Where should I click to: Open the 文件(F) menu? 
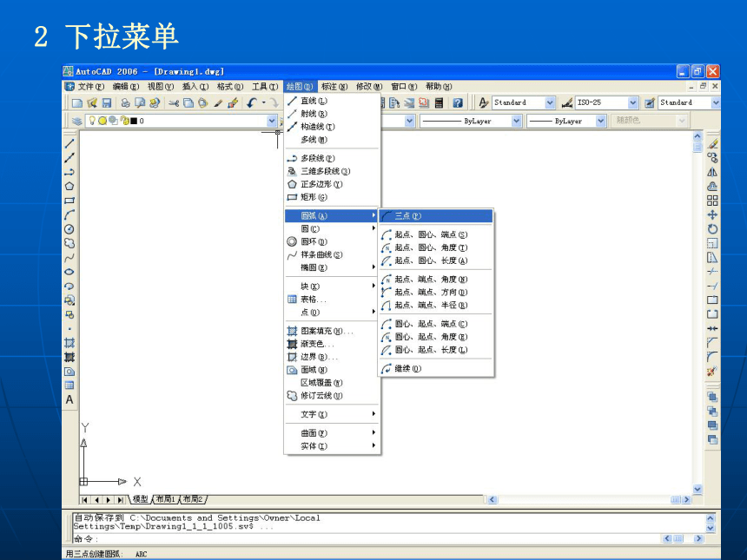tap(90, 87)
